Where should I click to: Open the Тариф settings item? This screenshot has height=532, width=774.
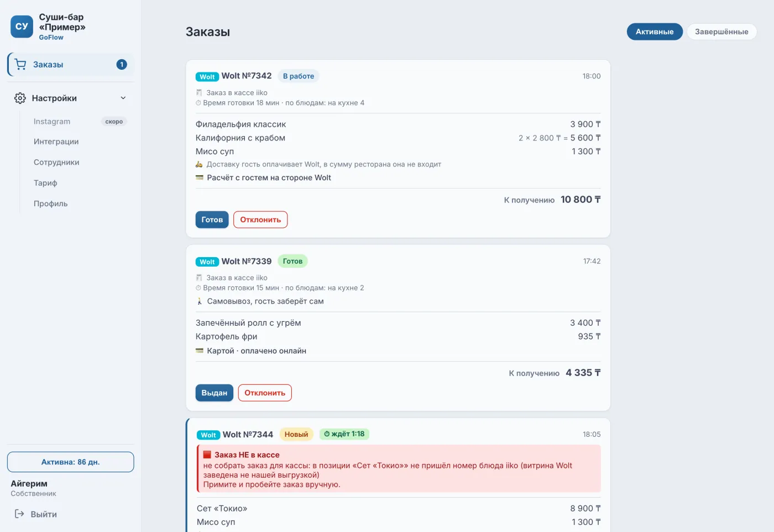80,182
